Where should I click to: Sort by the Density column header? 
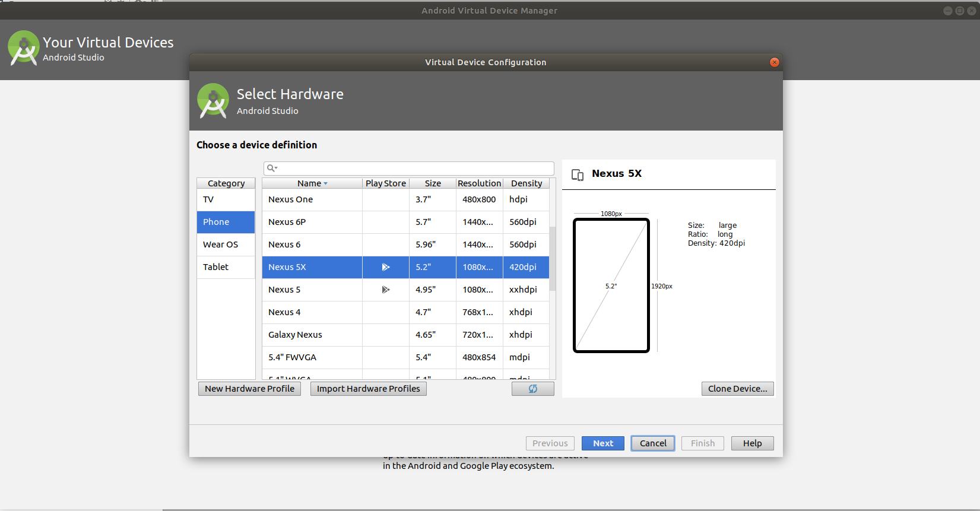[x=527, y=183]
